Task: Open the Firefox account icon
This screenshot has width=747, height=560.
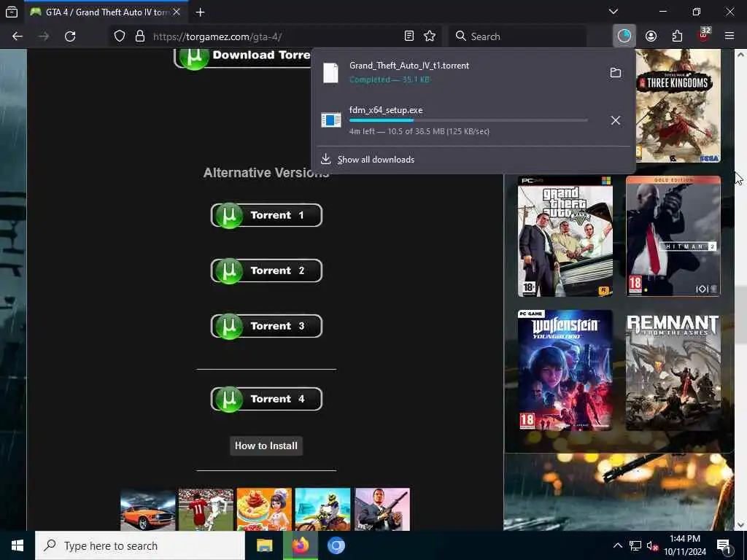Action: (x=651, y=36)
